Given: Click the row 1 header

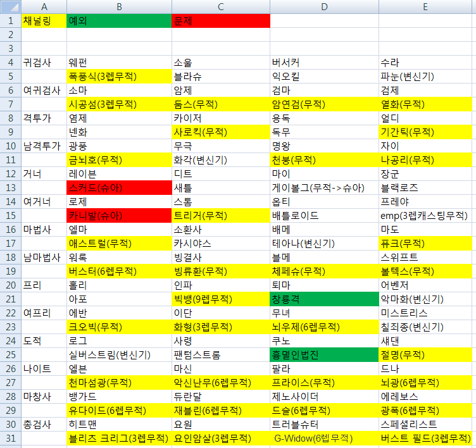Looking at the screenshot, I should pos(10,20).
